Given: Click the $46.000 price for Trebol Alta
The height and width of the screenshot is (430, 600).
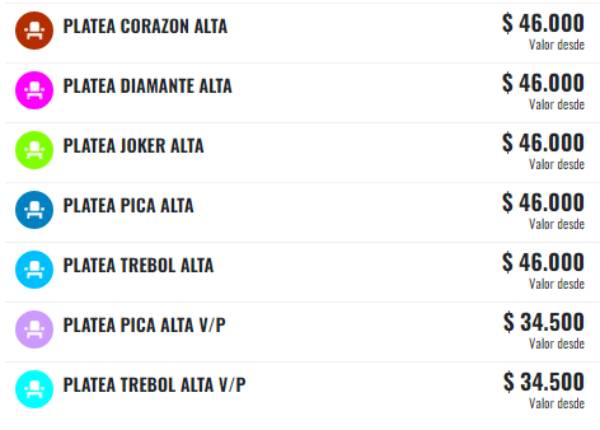Looking at the screenshot, I should [x=543, y=263].
